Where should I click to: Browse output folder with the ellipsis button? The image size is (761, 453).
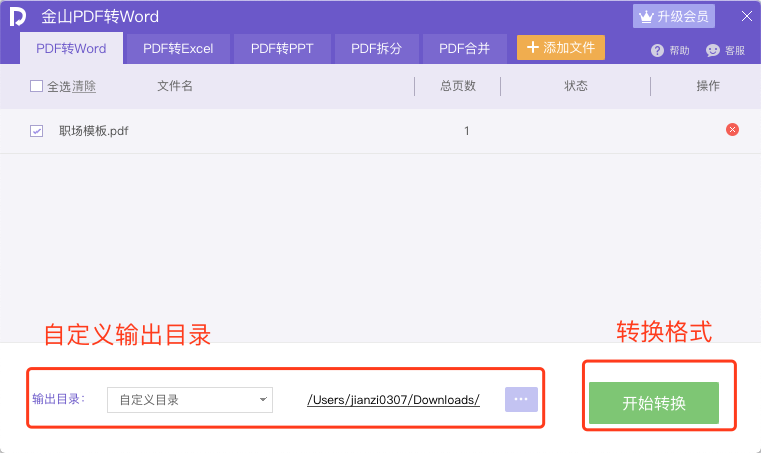point(521,399)
